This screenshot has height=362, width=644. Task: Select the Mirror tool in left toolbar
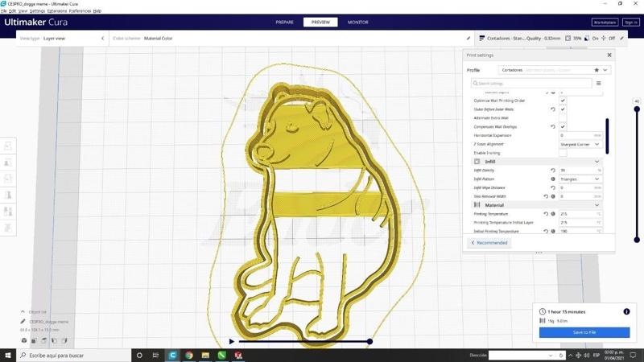tap(8, 195)
